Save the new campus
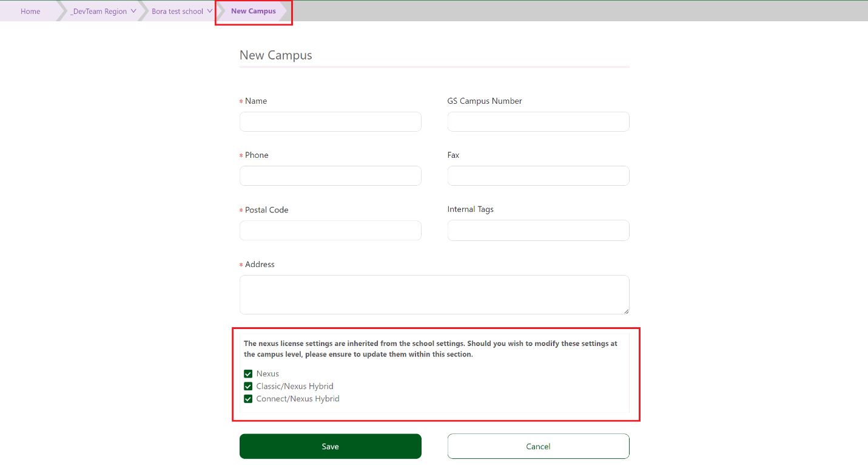 (x=331, y=446)
